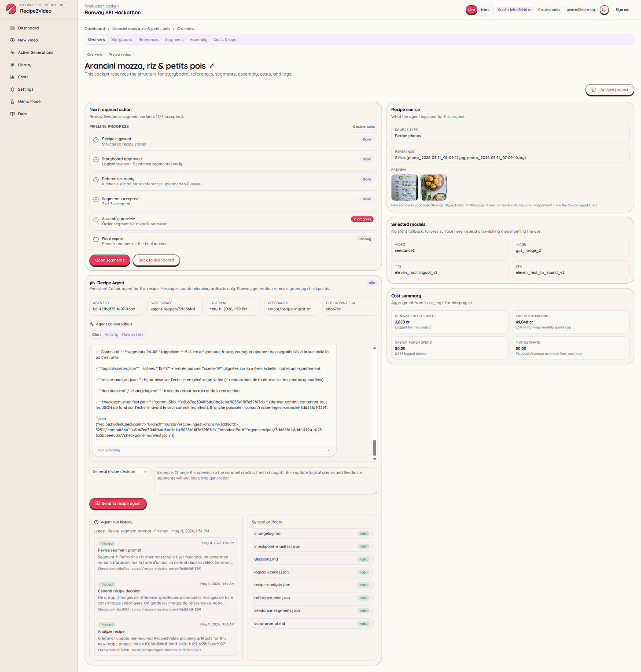Select the Chat tab
Viewport: 641px width, 672px height.
click(x=96, y=334)
